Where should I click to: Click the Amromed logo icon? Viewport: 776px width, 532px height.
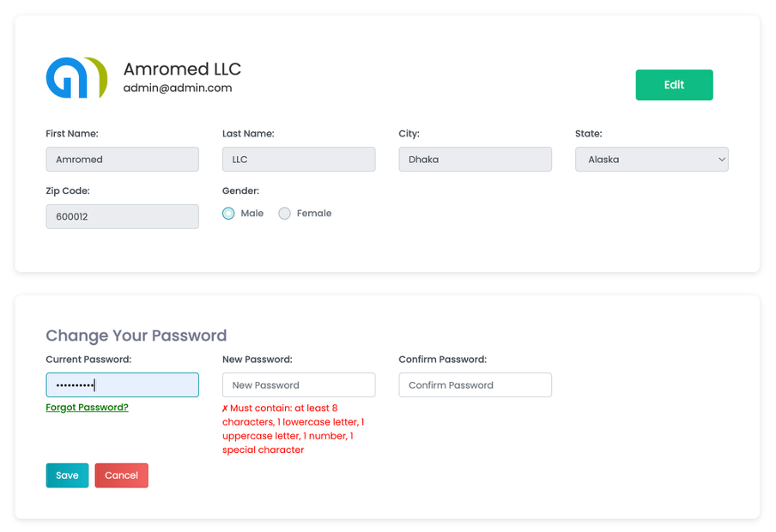point(76,78)
